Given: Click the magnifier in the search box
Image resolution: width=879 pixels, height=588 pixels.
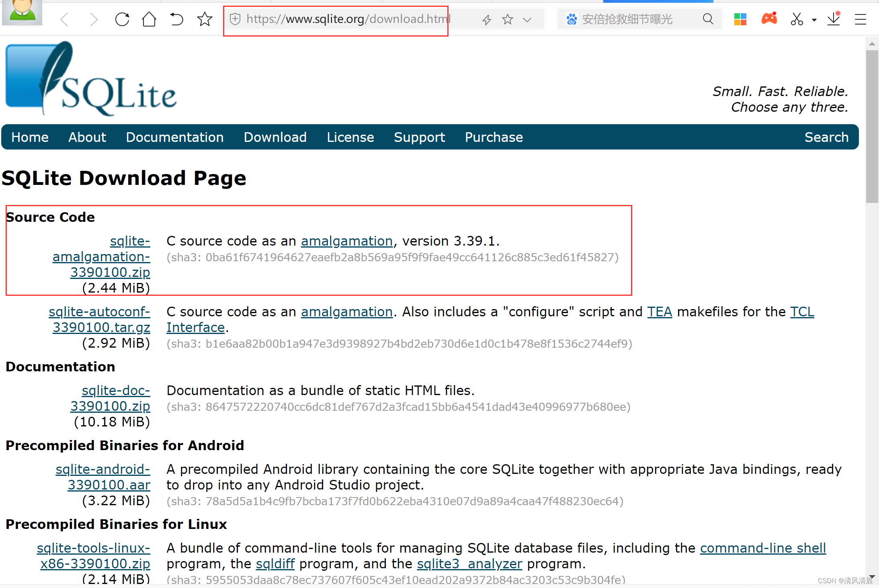Looking at the screenshot, I should [x=708, y=19].
